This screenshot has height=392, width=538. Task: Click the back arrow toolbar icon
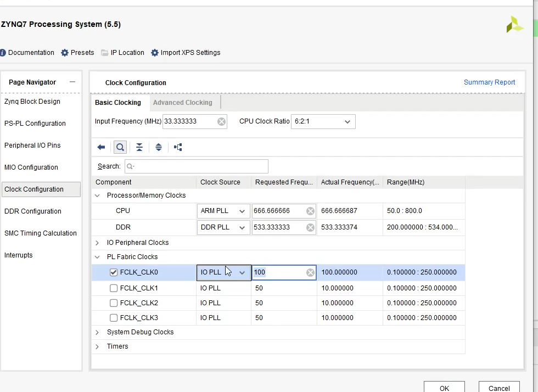[101, 147]
